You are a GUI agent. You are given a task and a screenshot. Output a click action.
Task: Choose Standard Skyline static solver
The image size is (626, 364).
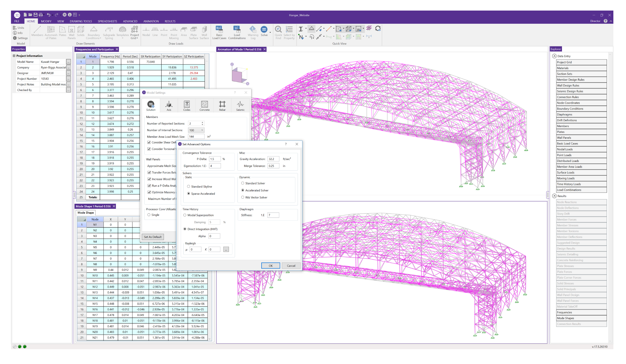(189, 187)
